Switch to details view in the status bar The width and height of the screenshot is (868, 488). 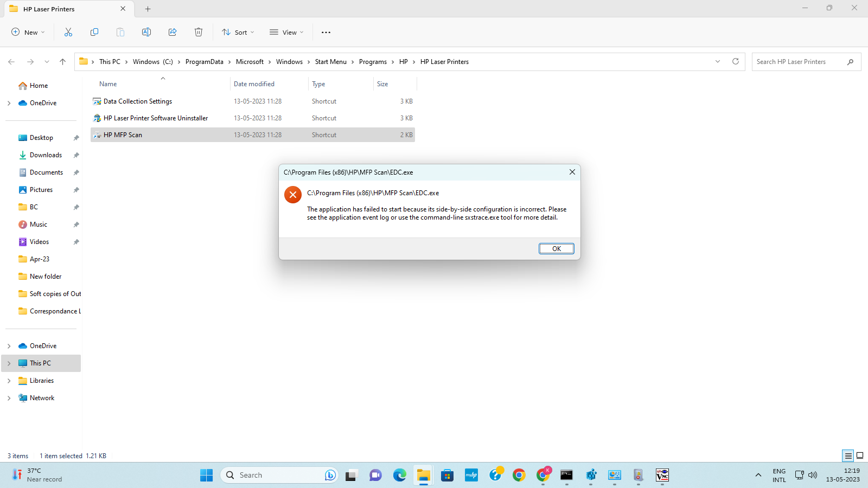(x=847, y=455)
